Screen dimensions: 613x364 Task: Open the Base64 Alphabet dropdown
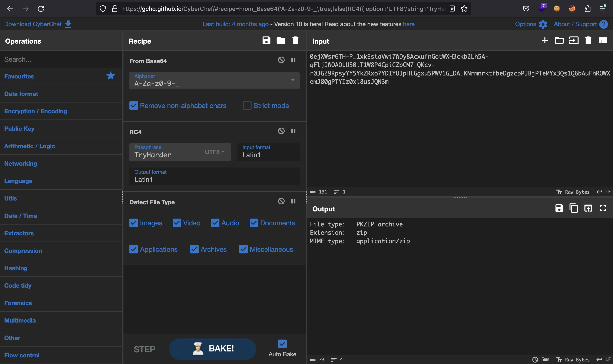(214, 80)
